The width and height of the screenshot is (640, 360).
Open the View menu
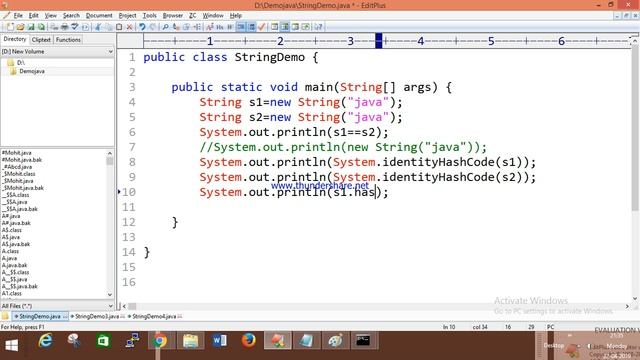(51, 16)
